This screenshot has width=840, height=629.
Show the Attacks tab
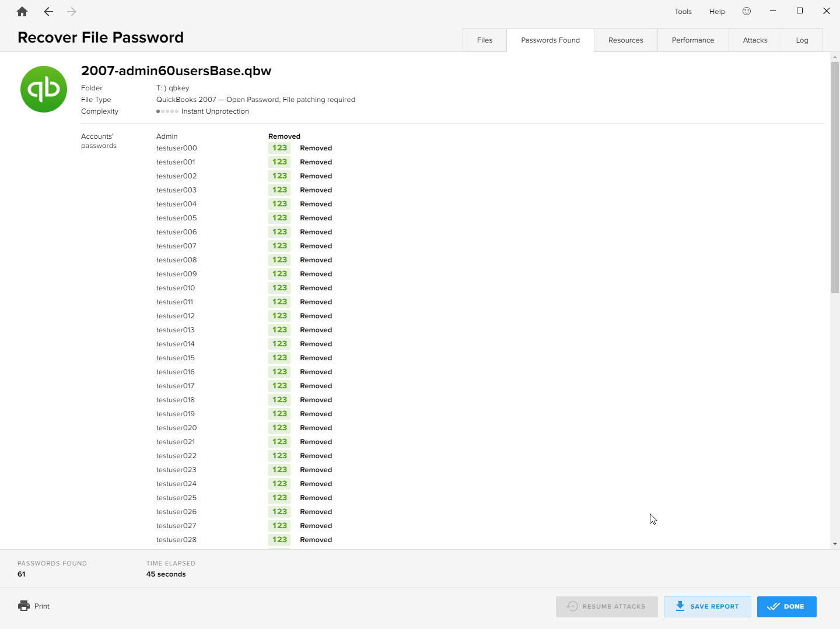755,40
